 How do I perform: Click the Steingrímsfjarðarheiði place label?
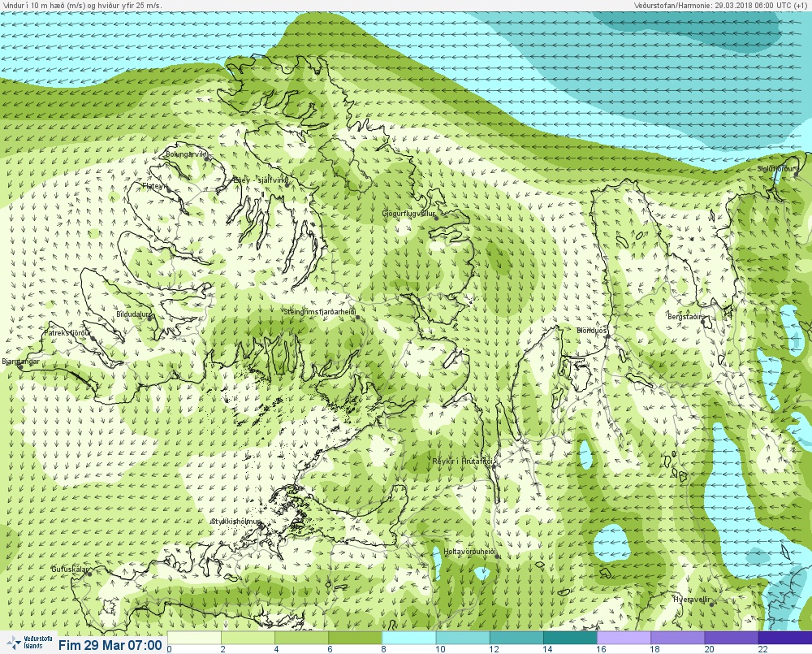click(x=320, y=312)
